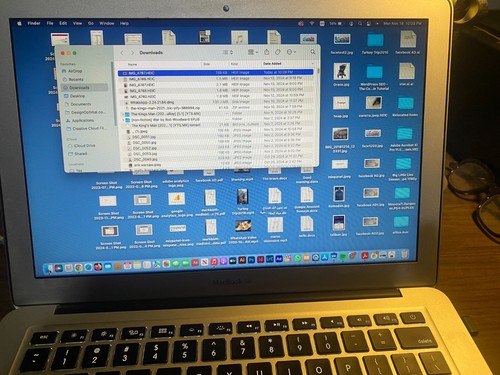Select the Turkey Trip2016 desktop folder
Image resolution: width=500 pixels, height=375 pixels.
(375, 43)
